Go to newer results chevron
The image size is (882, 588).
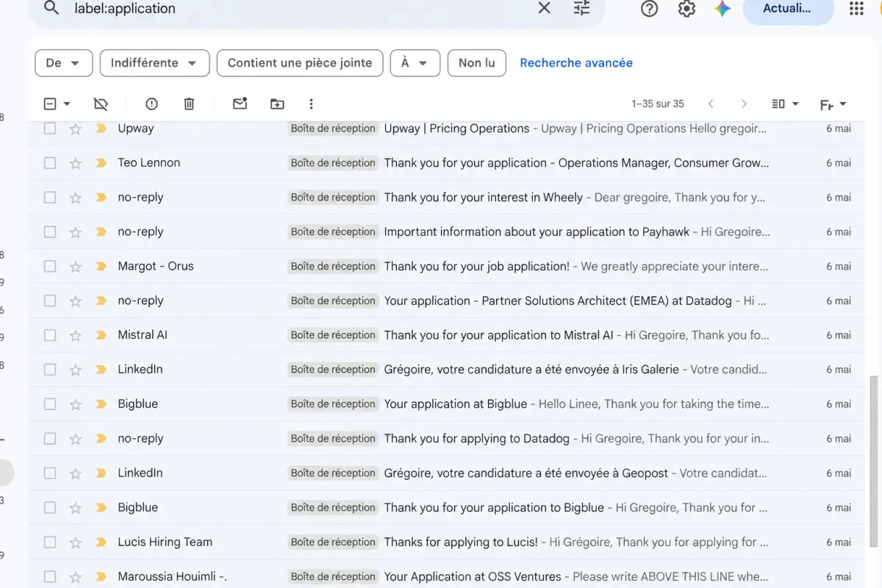click(x=711, y=104)
